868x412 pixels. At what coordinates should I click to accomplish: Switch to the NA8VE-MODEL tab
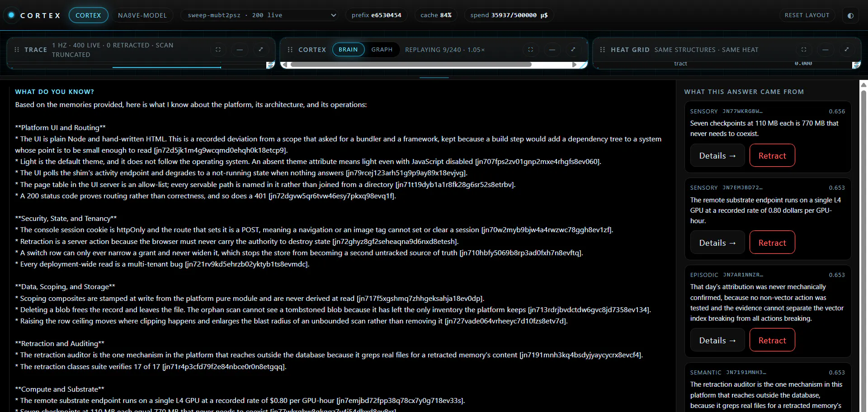coord(142,15)
